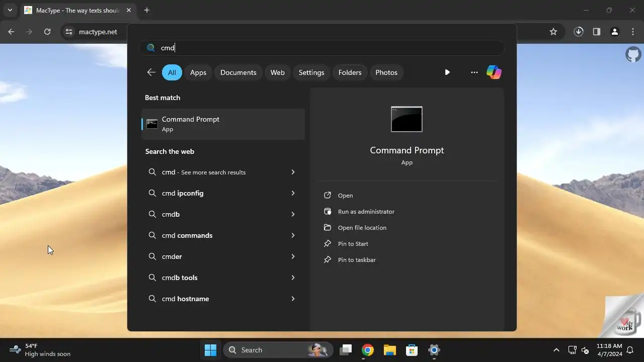Open Chrome side panel icon
The image size is (644, 362).
click(596, 32)
